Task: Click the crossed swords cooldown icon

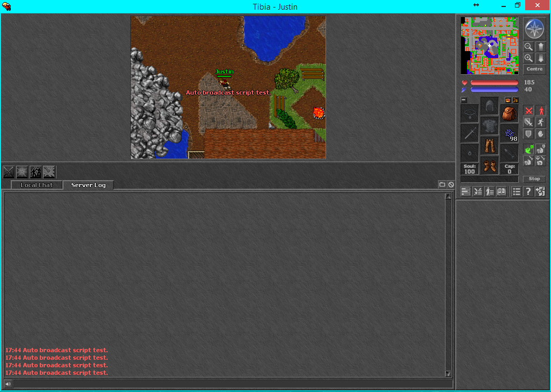Action: point(9,172)
